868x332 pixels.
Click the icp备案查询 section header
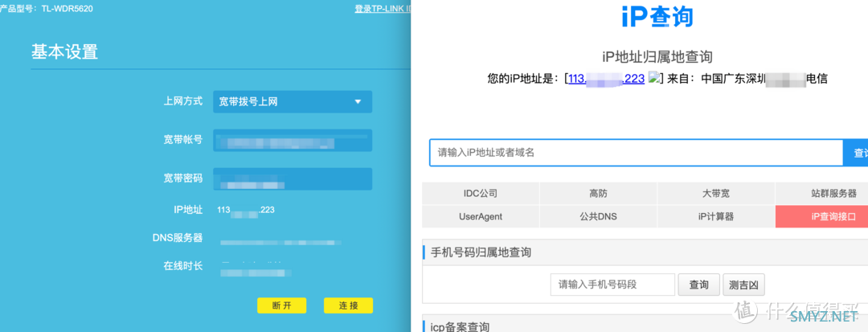[x=460, y=327]
